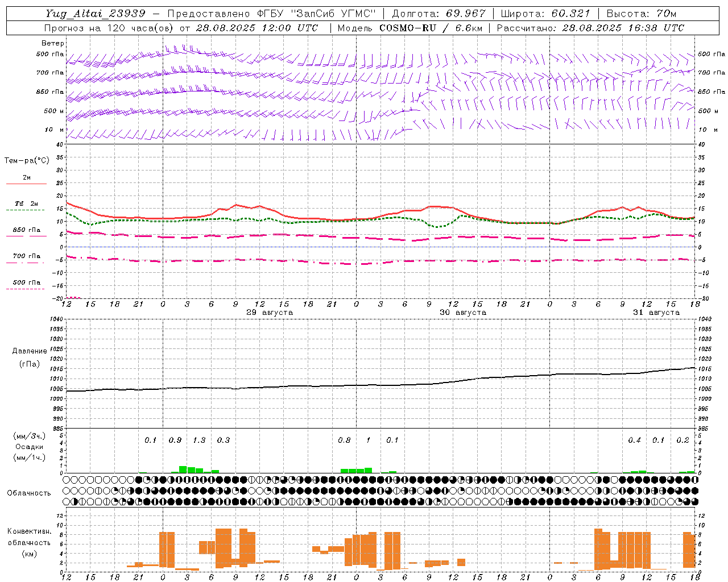
Task: Click the "Ветер" wind panel label
Action: coord(53,43)
